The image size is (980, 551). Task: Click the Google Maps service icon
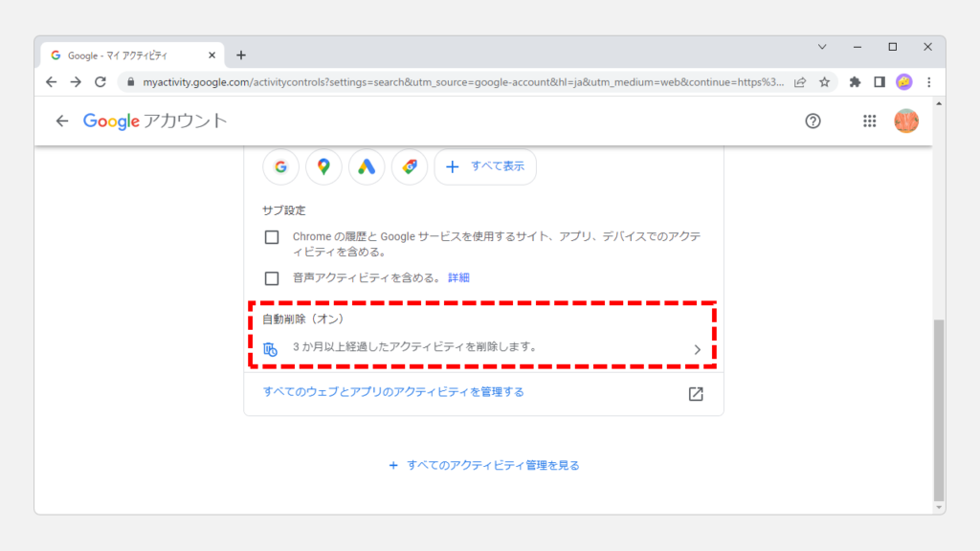click(323, 166)
